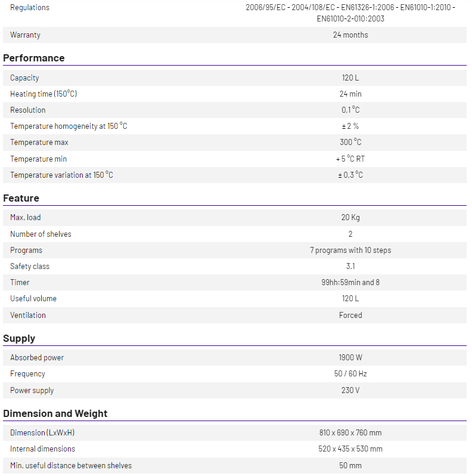This screenshot has height=476, width=472.
Task: Click the Supply section heading
Action: click(19, 338)
